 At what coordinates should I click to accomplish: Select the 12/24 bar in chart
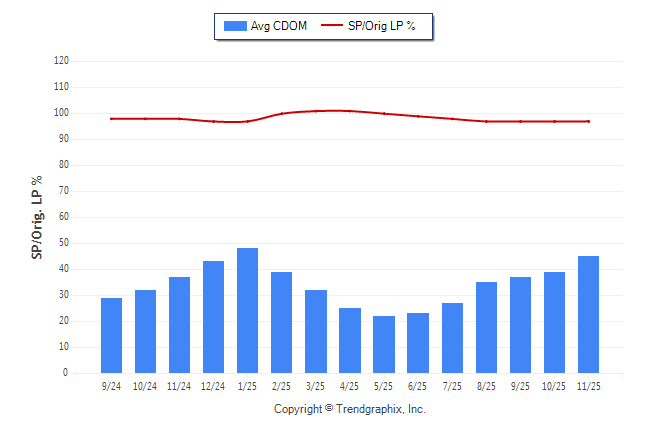214,317
